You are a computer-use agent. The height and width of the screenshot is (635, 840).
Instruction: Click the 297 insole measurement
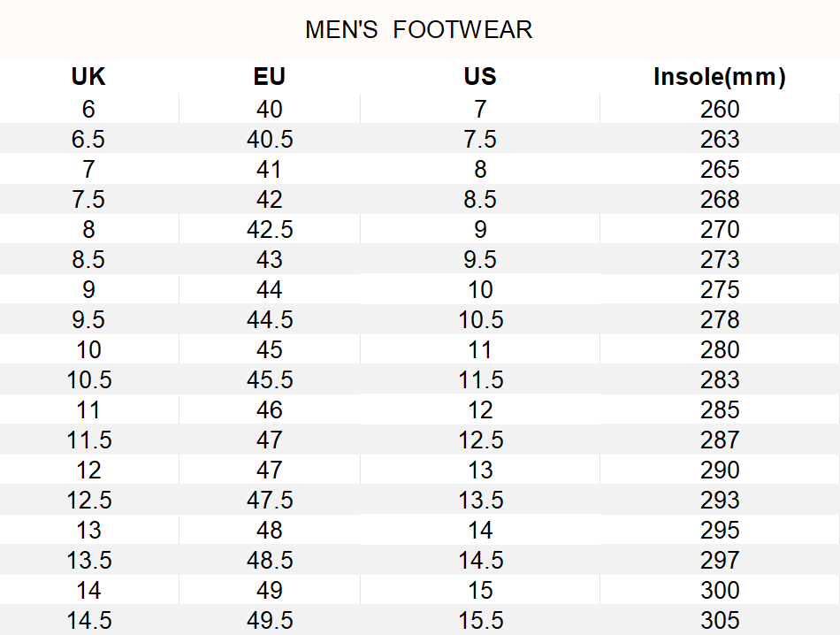point(719,561)
